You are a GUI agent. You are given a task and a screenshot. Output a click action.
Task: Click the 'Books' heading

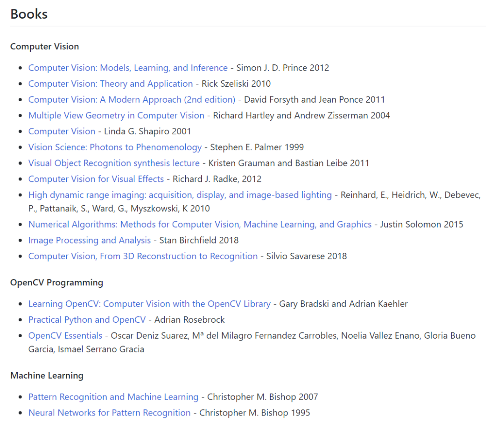(29, 14)
